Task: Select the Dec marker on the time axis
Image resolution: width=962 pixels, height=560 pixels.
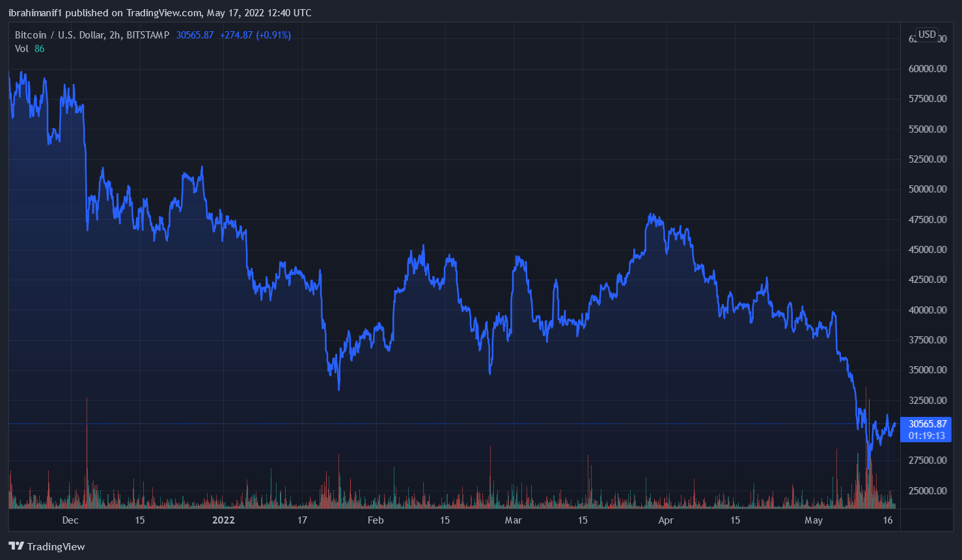Action: click(70, 520)
